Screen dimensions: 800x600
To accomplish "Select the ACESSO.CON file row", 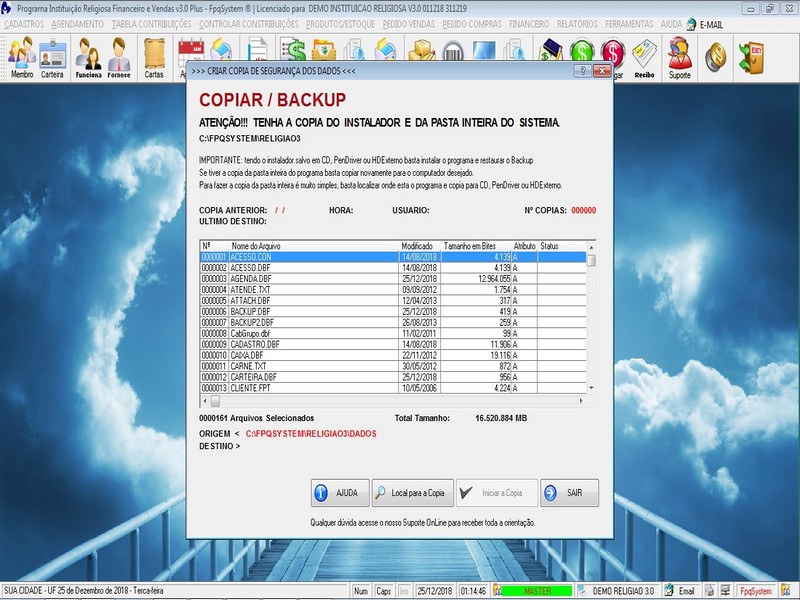I will [393, 257].
